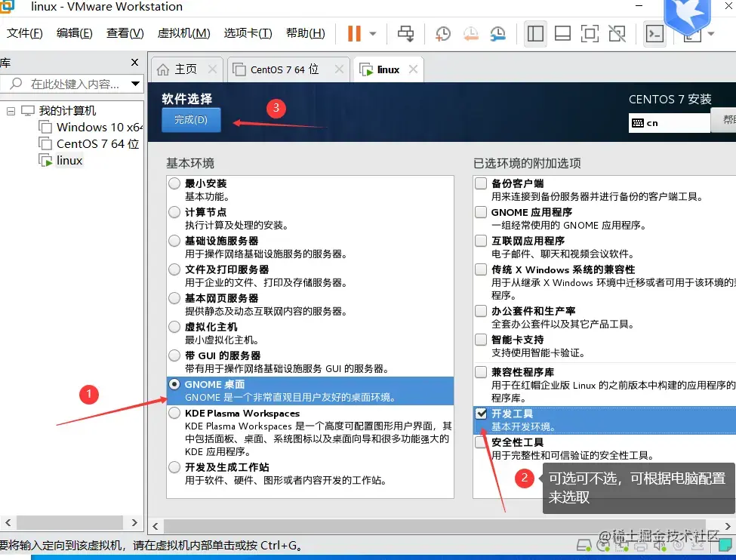Open 查看(V) menu
The width and height of the screenshot is (736, 560).
click(x=125, y=33)
